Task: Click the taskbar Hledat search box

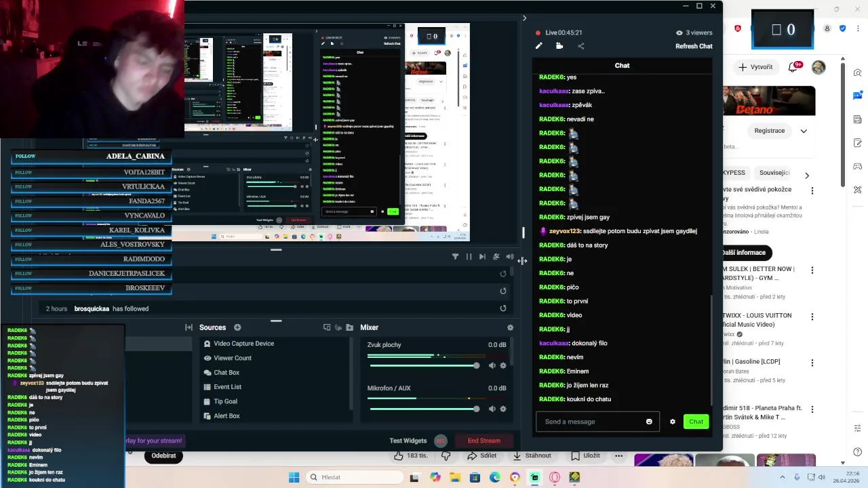Action: click(353, 477)
